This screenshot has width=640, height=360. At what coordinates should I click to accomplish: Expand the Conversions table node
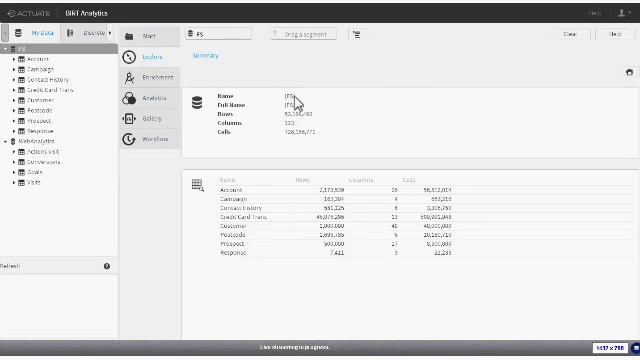(14, 162)
